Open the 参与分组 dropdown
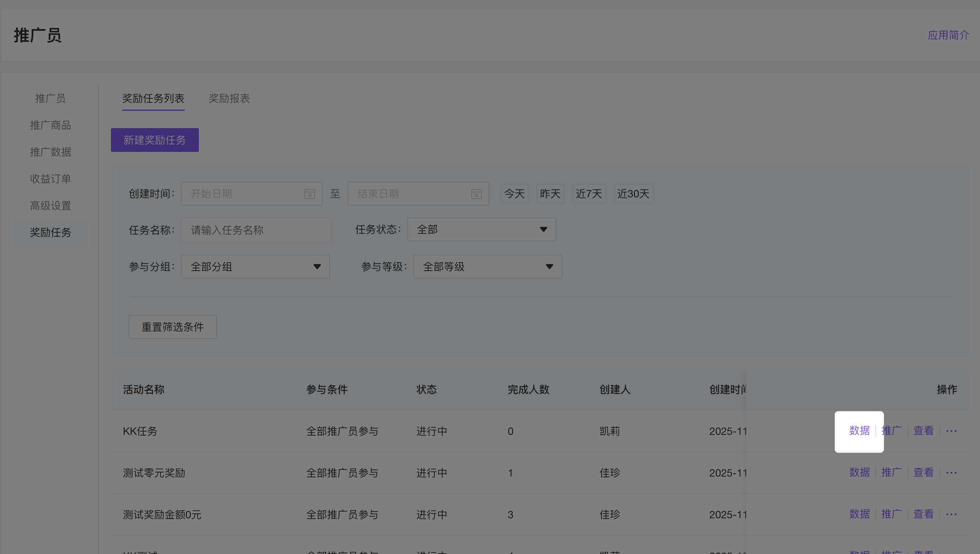980x554 pixels. click(255, 266)
